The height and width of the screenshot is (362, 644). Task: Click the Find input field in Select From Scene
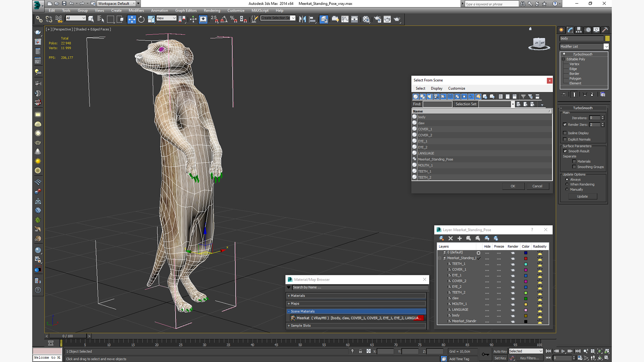click(438, 104)
